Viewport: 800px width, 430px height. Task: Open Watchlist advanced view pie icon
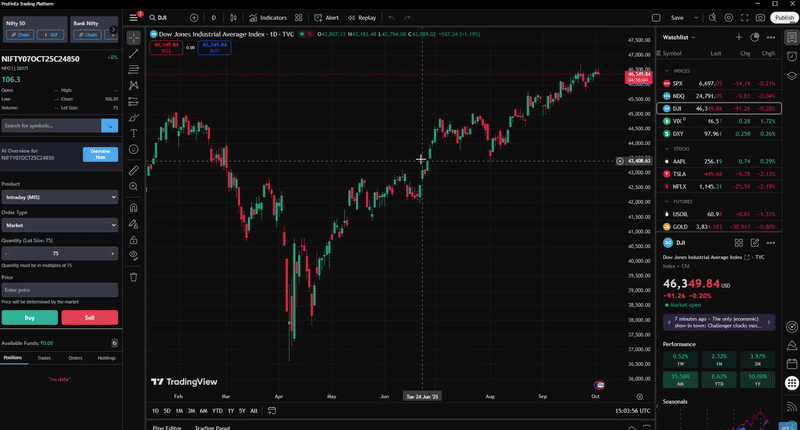(x=755, y=37)
